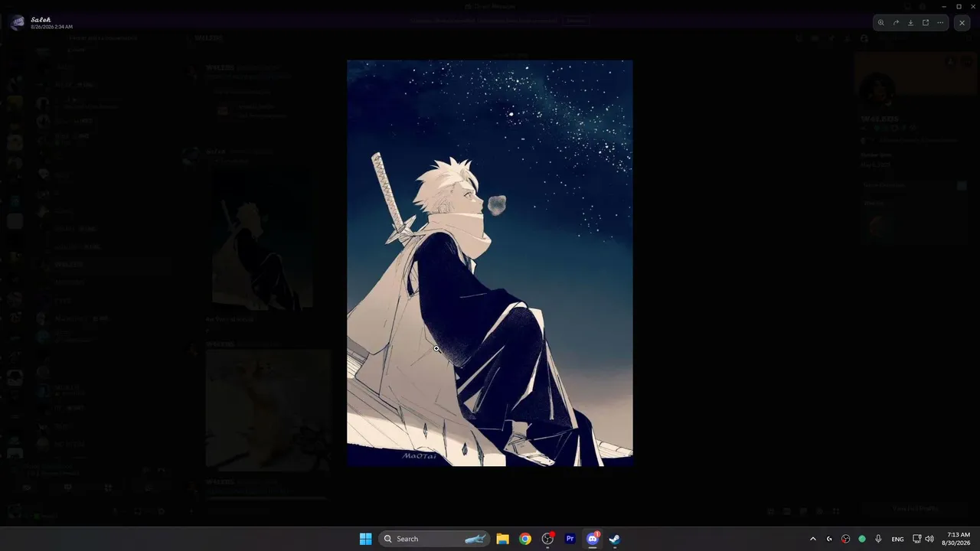Click the 8/26/2026 2:34 AM timestamp
This screenshot has height=551, width=980.
(x=51, y=27)
